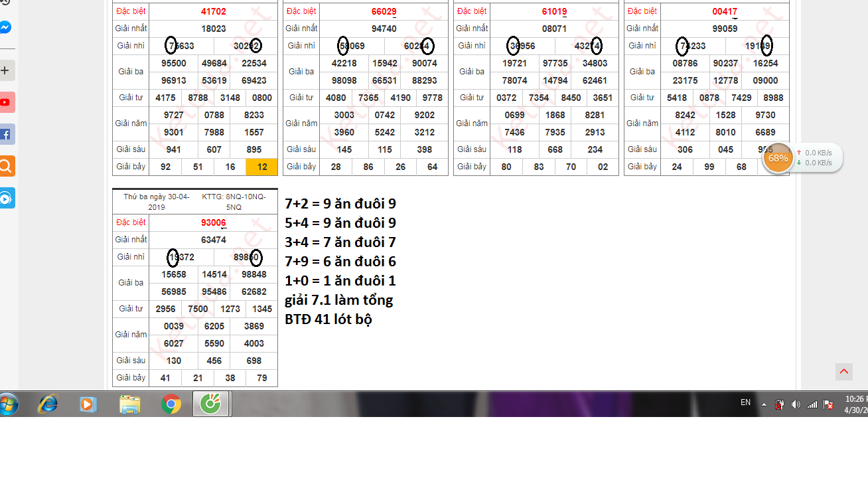Click the red scroll-to-top arrow button
This screenshot has width=868, height=504.
pos(843,372)
